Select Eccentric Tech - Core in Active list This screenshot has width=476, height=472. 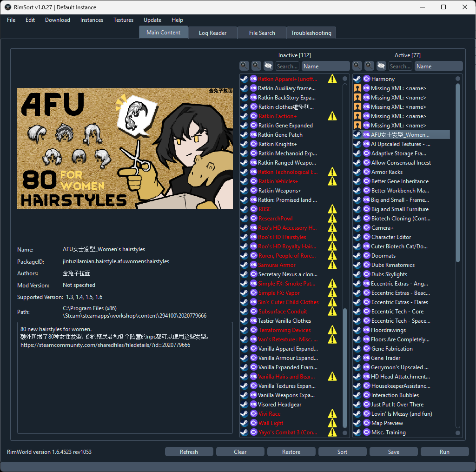click(401, 311)
